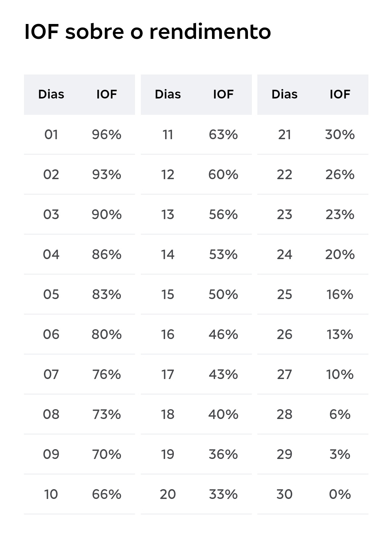Click the IOF header above 30%
Image resolution: width=392 pixels, height=548 pixels.
point(340,94)
